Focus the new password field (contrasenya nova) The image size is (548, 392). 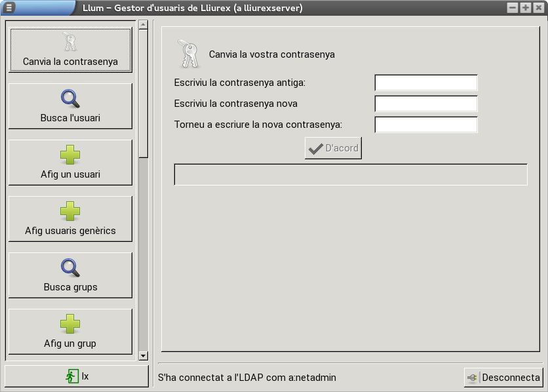coord(425,104)
